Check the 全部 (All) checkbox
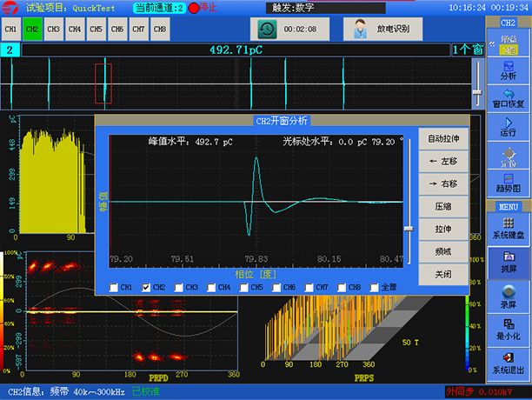 coord(375,288)
